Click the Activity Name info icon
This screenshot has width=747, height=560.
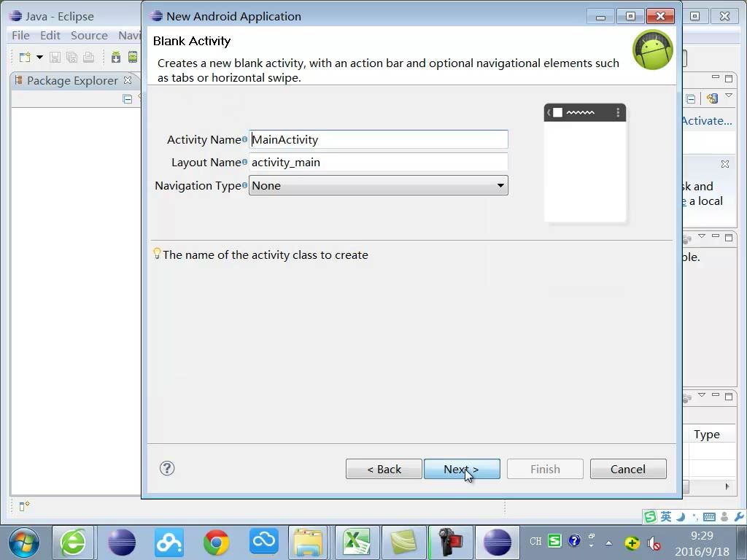click(x=244, y=139)
